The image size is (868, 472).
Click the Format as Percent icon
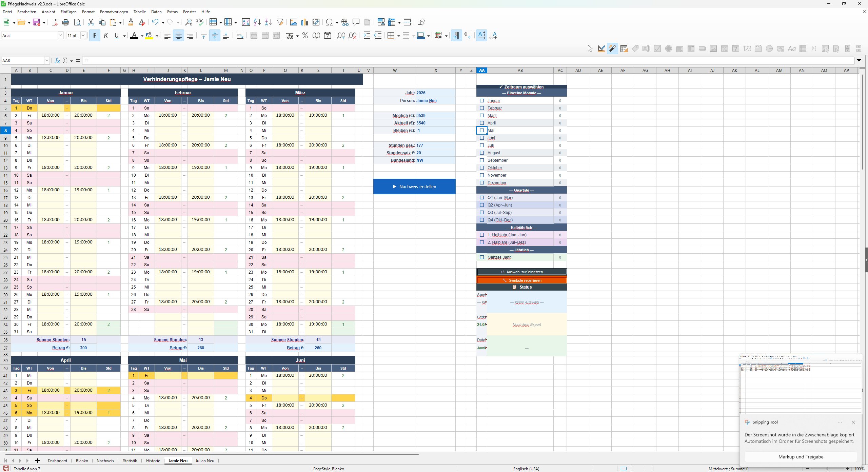click(x=305, y=35)
